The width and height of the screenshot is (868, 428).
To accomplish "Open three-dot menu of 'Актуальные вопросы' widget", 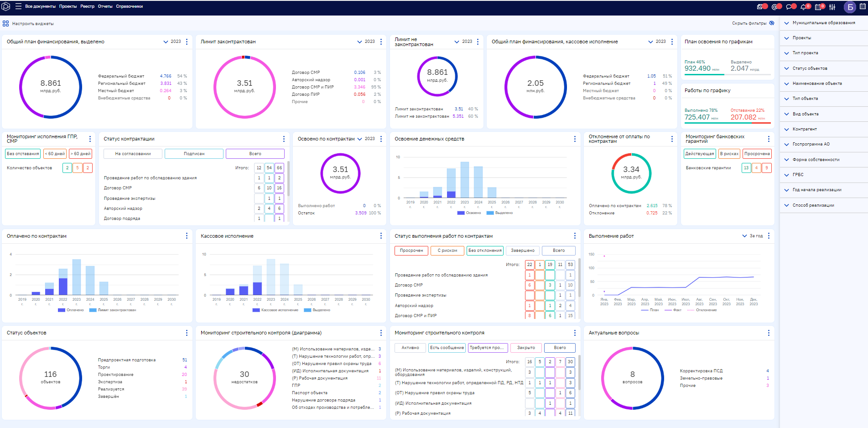I will click(x=769, y=333).
